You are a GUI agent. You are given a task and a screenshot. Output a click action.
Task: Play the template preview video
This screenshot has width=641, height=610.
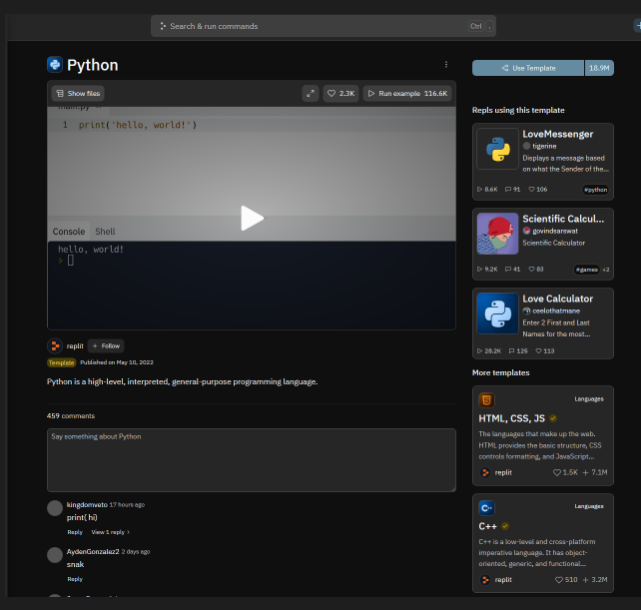251,218
